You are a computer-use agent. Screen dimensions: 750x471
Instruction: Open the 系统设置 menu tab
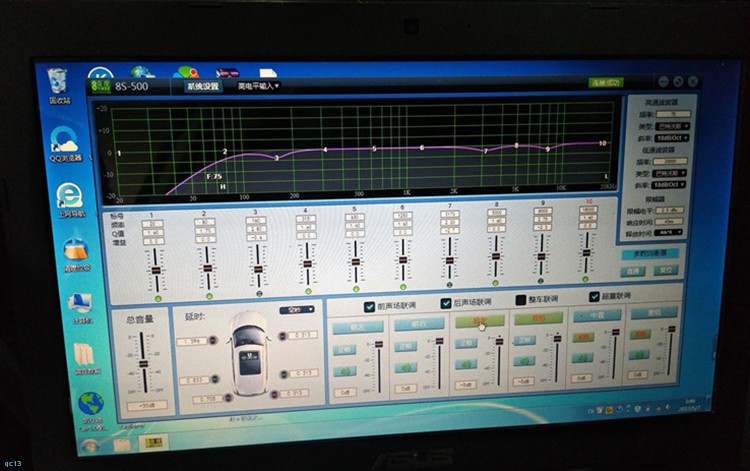click(x=203, y=87)
